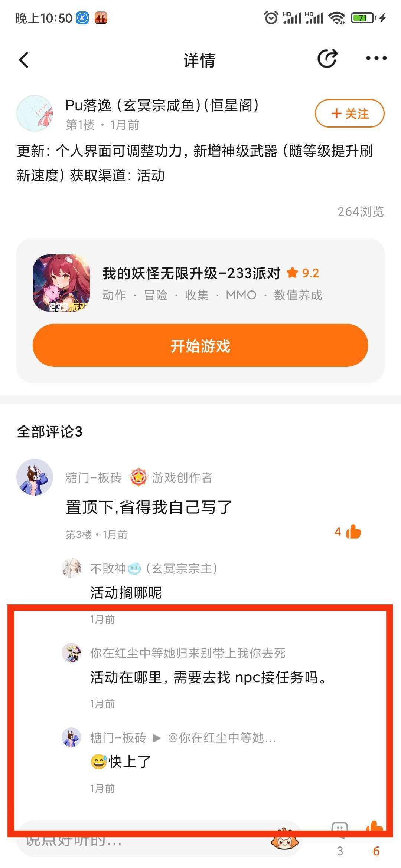View Pu落逸 author's avatar profile
Screen dimensions: 401x868
pos(35,113)
